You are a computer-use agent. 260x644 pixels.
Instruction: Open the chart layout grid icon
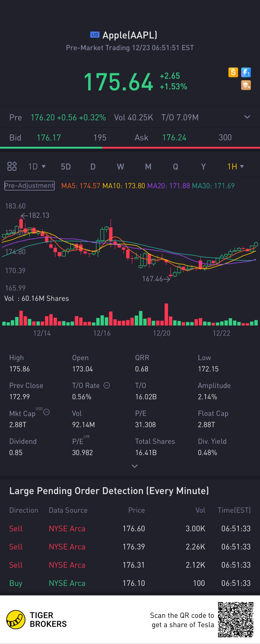point(12,166)
